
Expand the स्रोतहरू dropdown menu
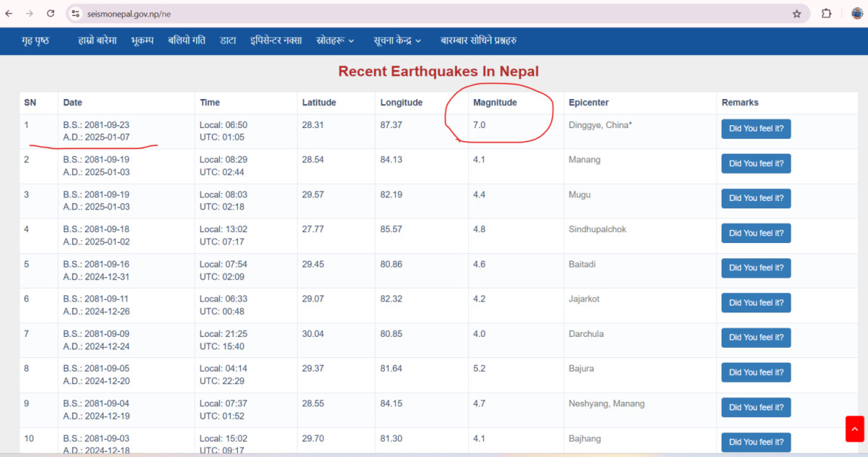[336, 40]
